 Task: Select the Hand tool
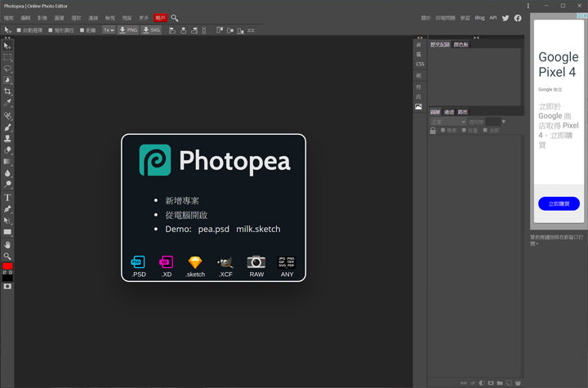7,245
